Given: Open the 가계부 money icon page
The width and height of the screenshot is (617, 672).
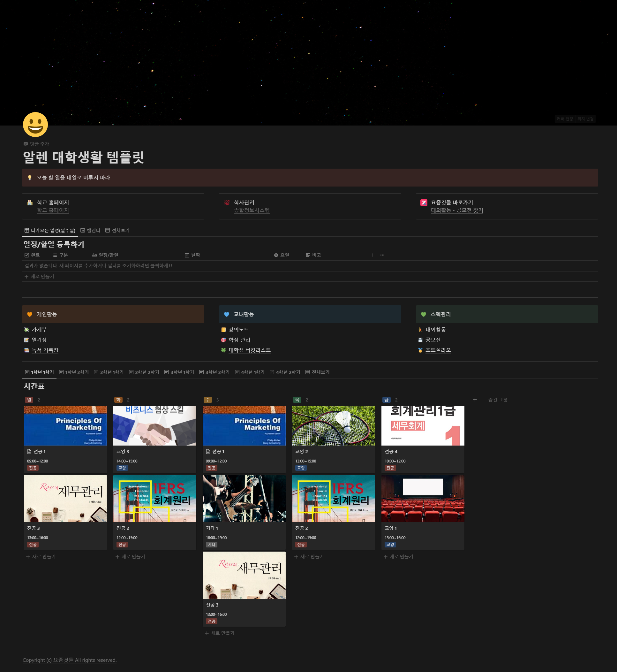Looking at the screenshot, I should pos(39,330).
